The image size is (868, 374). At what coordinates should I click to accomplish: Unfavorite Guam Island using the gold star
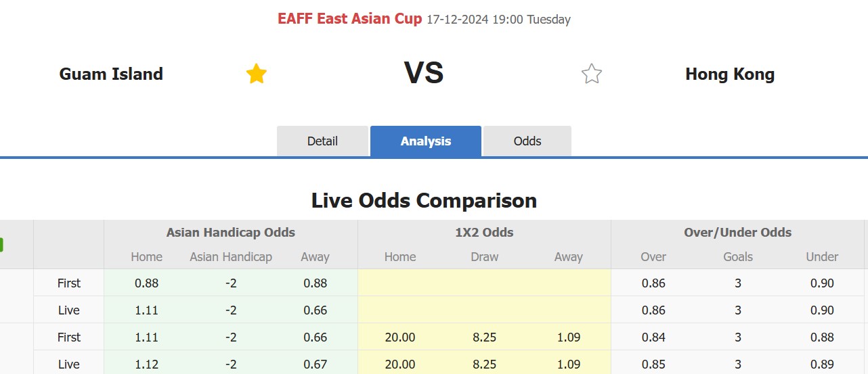click(x=257, y=74)
